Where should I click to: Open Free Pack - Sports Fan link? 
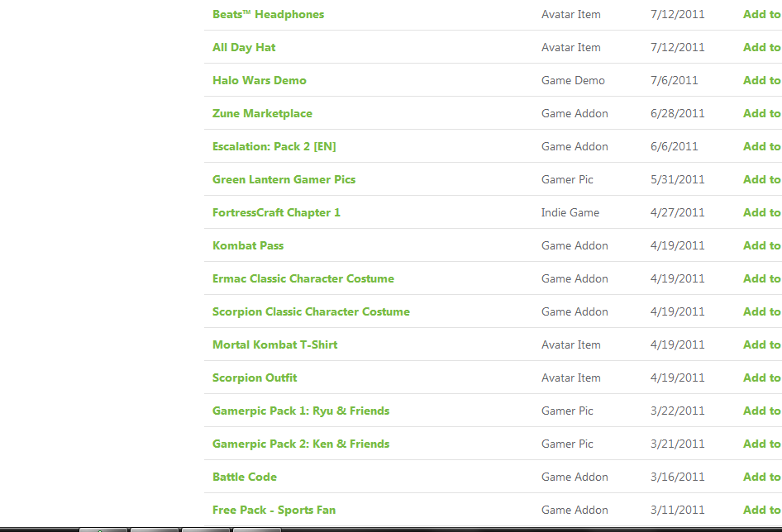coord(274,510)
